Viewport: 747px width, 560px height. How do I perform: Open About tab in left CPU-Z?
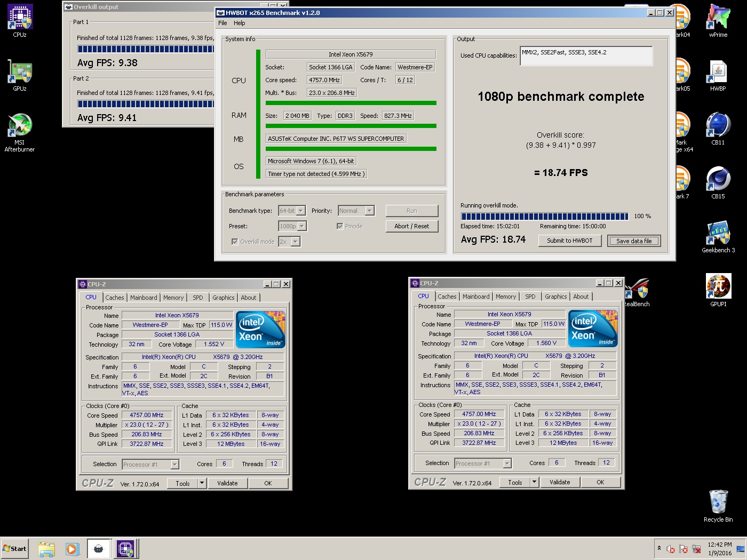pyautogui.click(x=248, y=298)
